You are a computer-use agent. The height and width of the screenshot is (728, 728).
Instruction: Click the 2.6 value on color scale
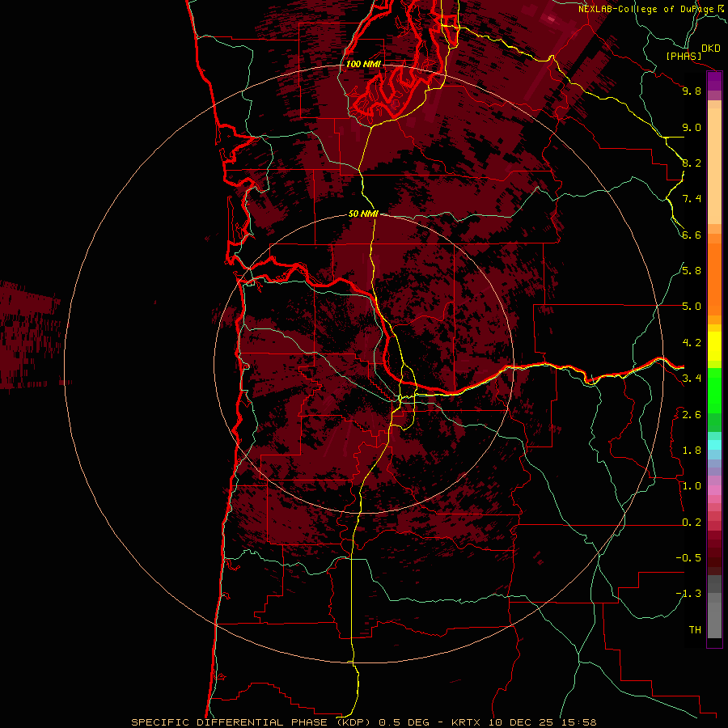pos(692,415)
